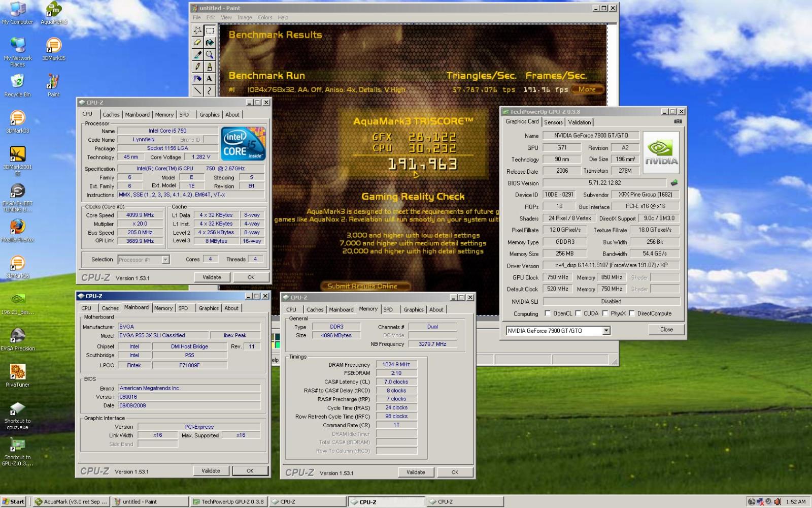Click Close button in GPU-Z
This screenshot has height=508, width=812.
[x=666, y=330]
